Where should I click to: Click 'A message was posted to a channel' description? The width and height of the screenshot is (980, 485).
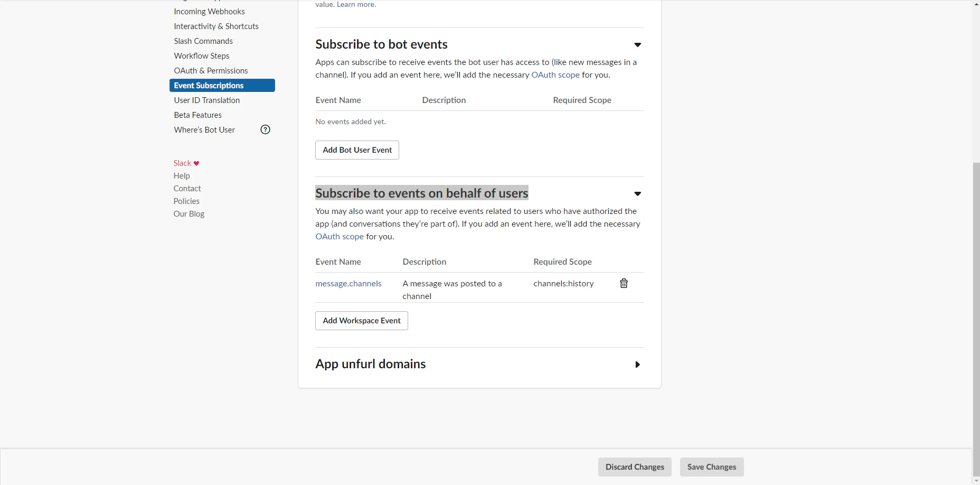(453, 290)
